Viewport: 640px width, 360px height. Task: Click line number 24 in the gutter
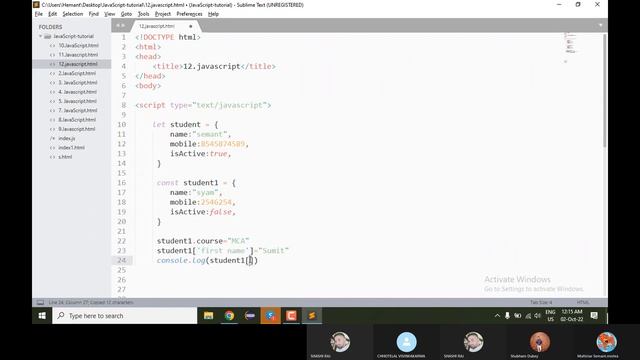tap(122, 260)
